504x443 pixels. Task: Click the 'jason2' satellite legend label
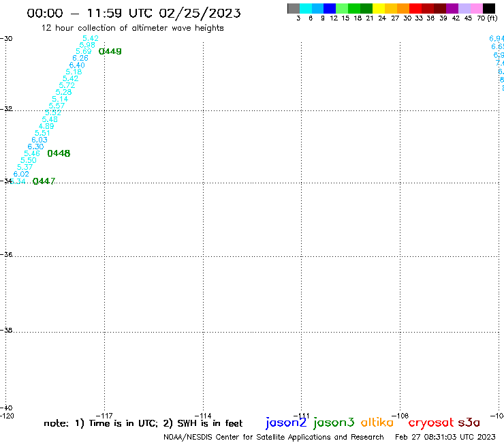coord(286,423)
